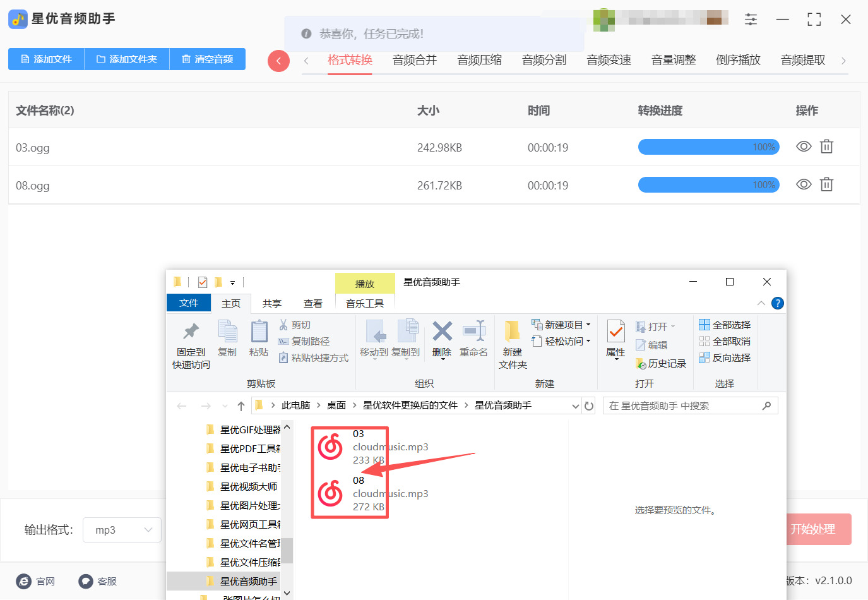Switch to 格式转换 tab
This screenshot has width=868, height=600.
point(350,60)
